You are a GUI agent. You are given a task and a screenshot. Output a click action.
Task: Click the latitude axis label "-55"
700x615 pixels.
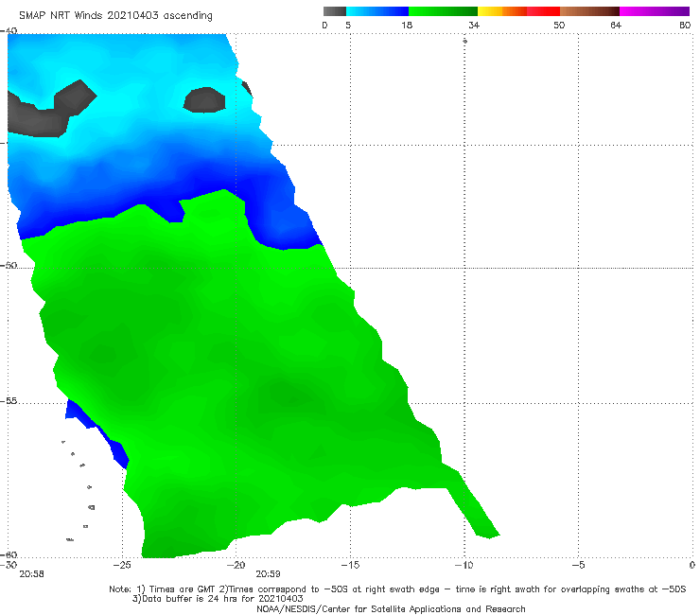[x=9, y=400]
